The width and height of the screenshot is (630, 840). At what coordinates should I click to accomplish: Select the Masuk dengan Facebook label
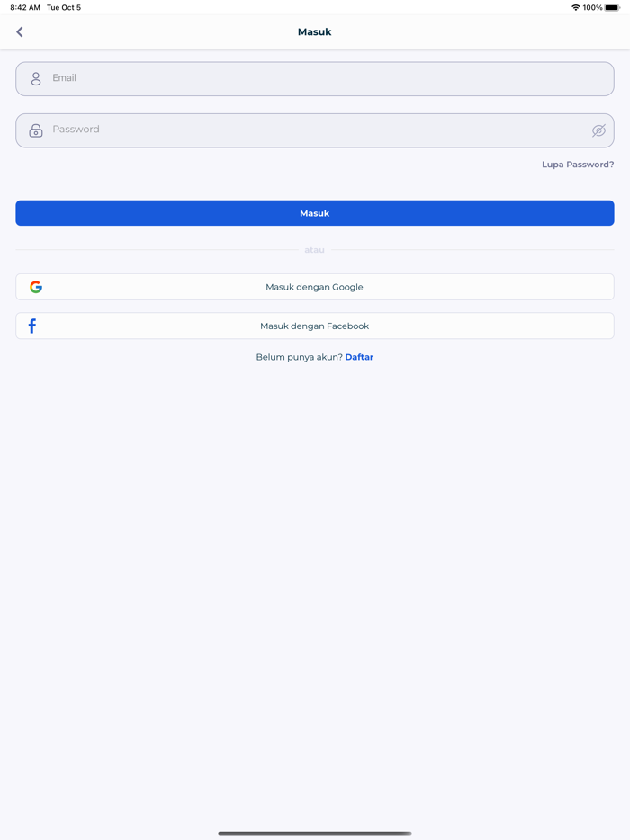pyautogui.click(x=314, y=326)
